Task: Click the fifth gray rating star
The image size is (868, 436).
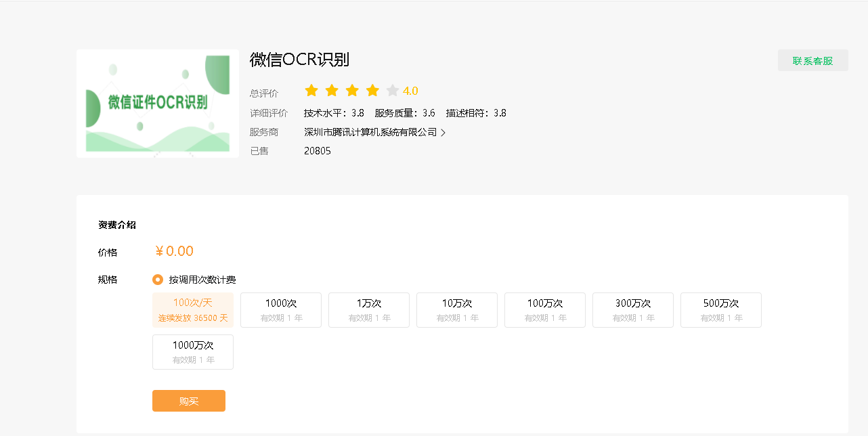Action: coord(393,91)
